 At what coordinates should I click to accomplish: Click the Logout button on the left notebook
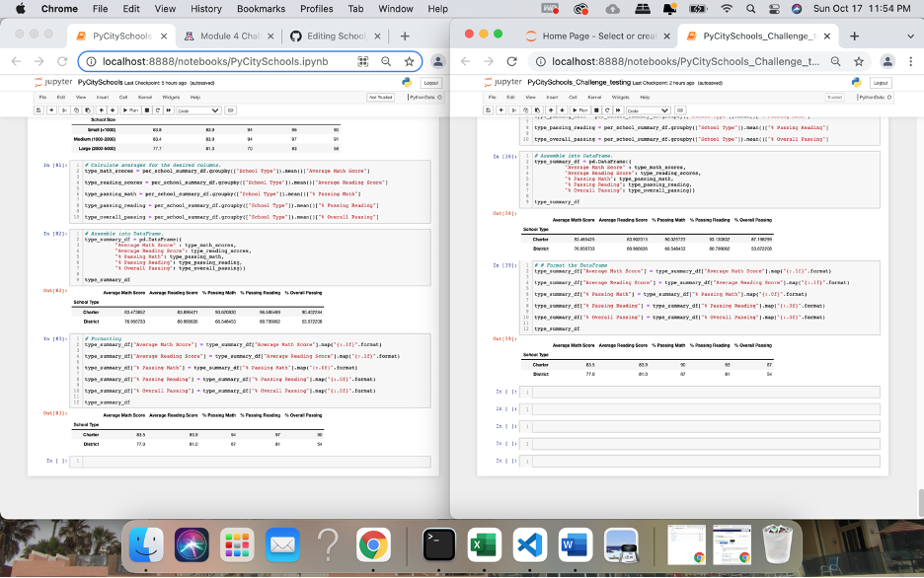(x=430, y=83)
